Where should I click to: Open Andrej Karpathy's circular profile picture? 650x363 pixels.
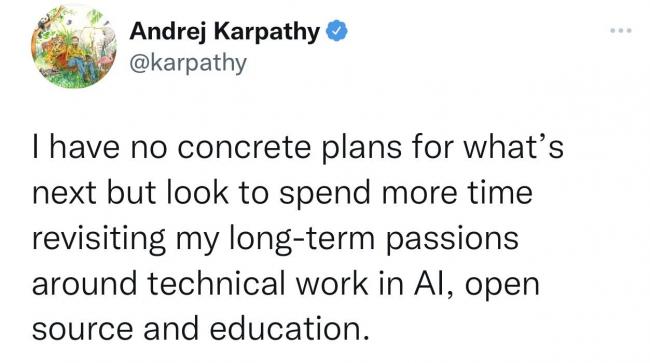(74, 46)
